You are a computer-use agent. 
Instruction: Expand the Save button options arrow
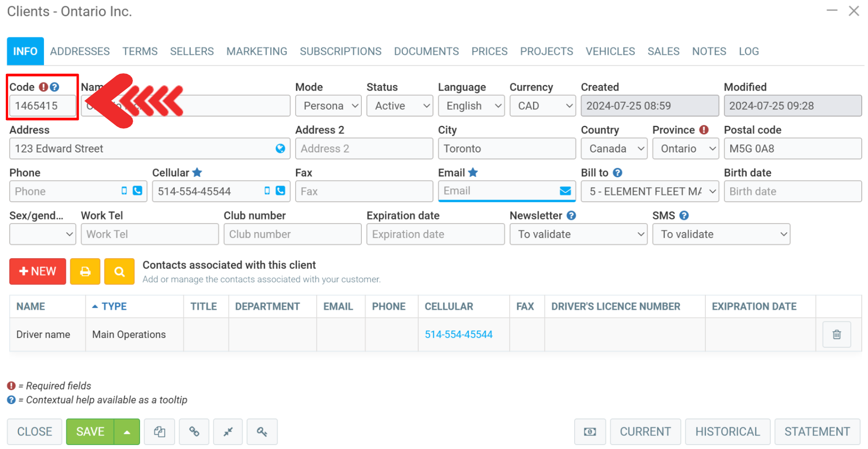pos(127,432)
